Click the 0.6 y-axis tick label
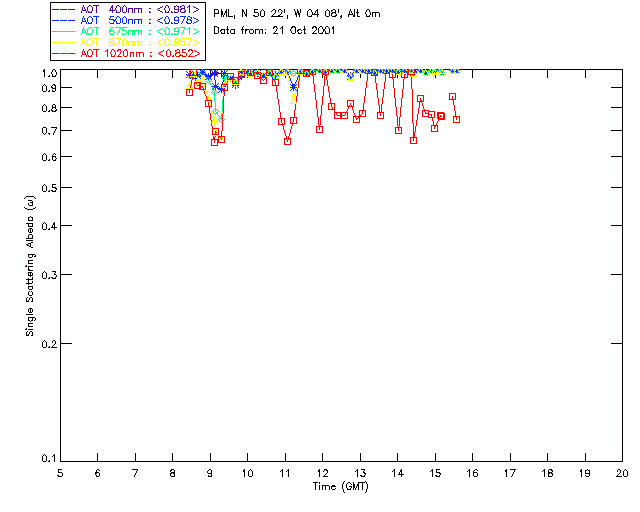The height and width of the screenshot is (512, 640). [49, 157]
